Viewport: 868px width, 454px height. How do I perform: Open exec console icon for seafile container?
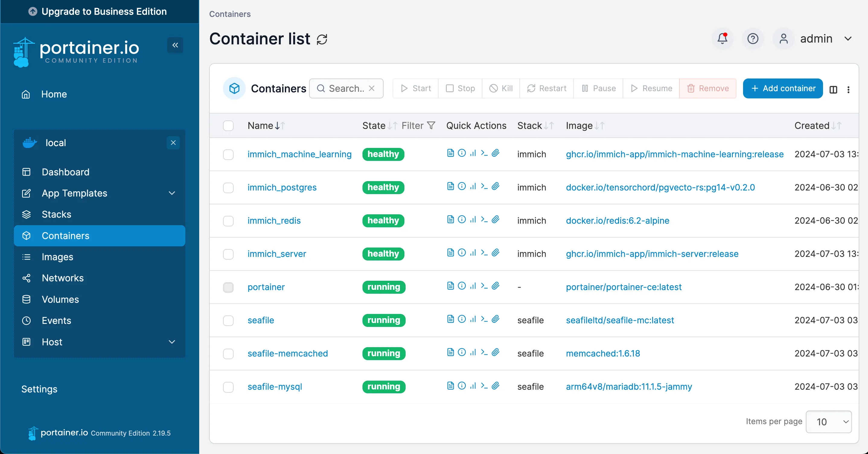click(484, 319)
